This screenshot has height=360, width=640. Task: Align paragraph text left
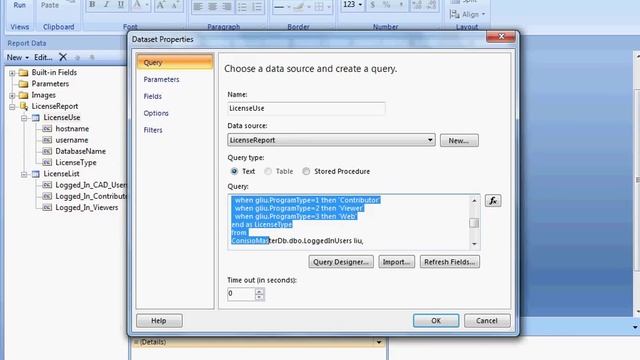point(198,6)
